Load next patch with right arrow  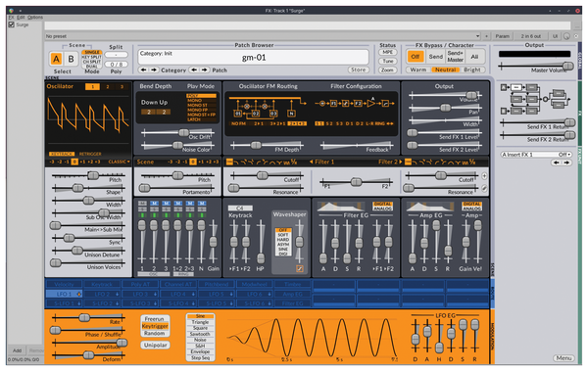(205, 70)
